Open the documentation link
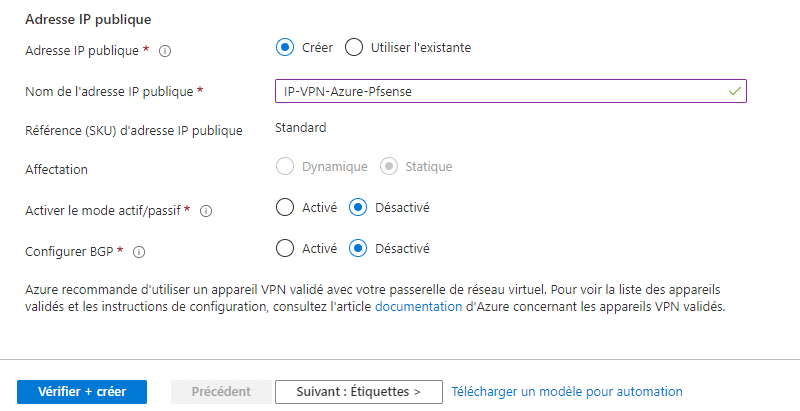800x411 pixels. pyautogui.click(x=418, y=307)
